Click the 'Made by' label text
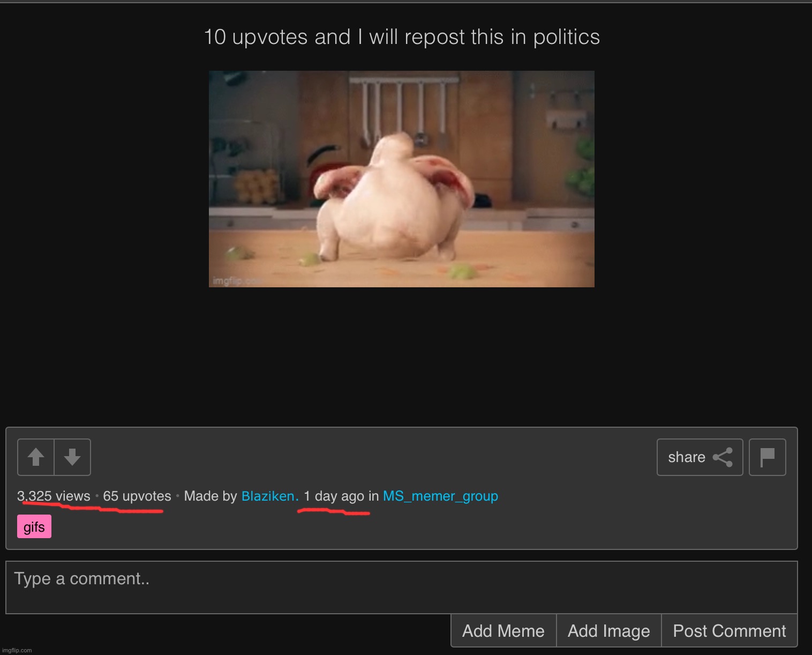The image size is (812, 655). click(x=210, y=496)
